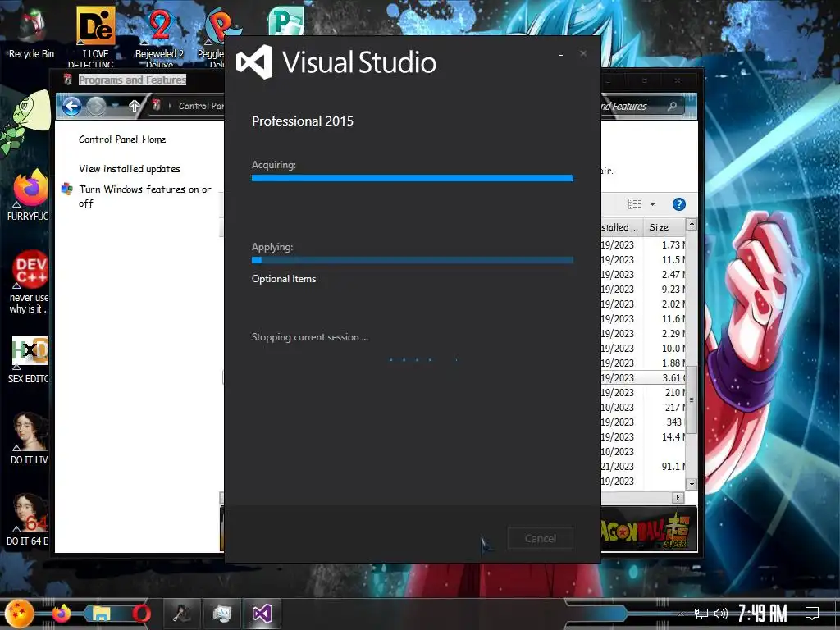840x630 pixels.
Task: Click the Optional Items status text
Action: [284, 279]
